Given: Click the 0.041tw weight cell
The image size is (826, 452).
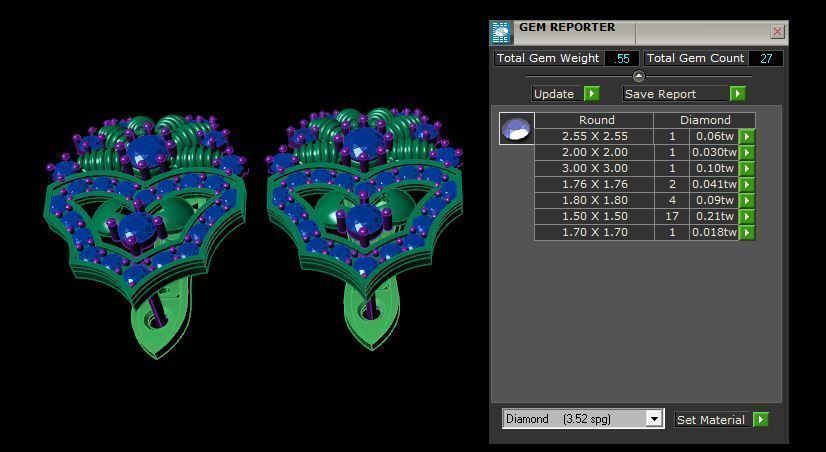Looking at the screenshot, I should [x=714, y=184].
